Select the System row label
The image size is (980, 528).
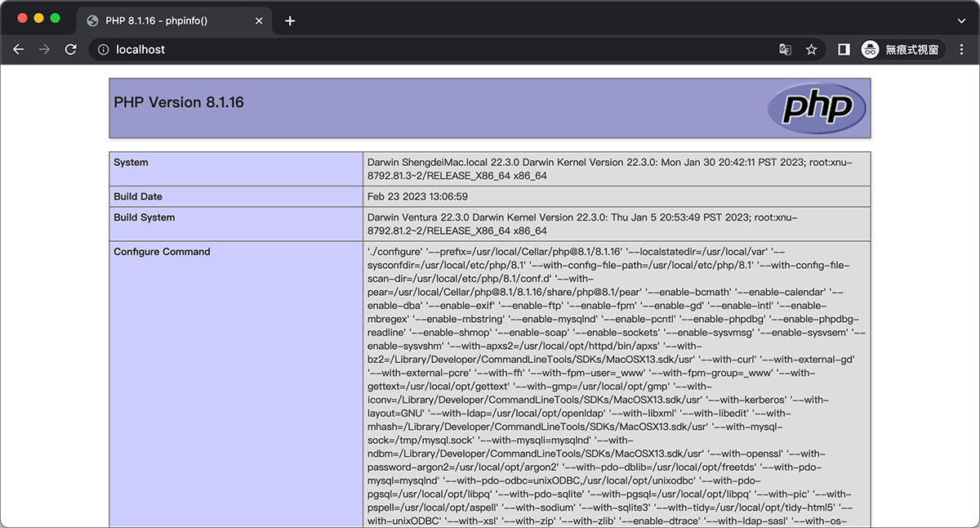131,163
